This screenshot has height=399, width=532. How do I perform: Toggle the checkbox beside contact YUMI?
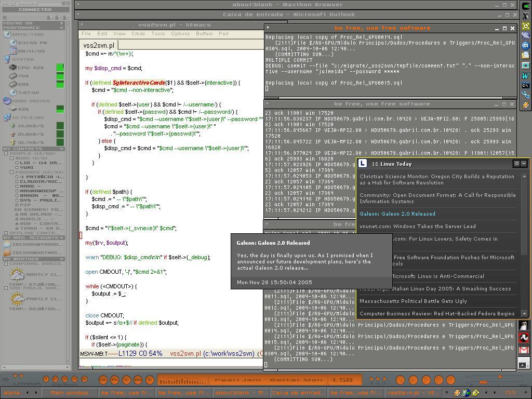click(17, 168)
